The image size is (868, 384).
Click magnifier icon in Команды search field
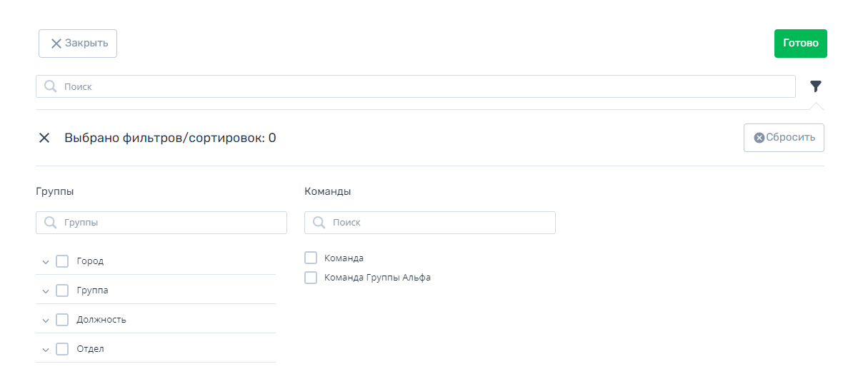[319, 223]
